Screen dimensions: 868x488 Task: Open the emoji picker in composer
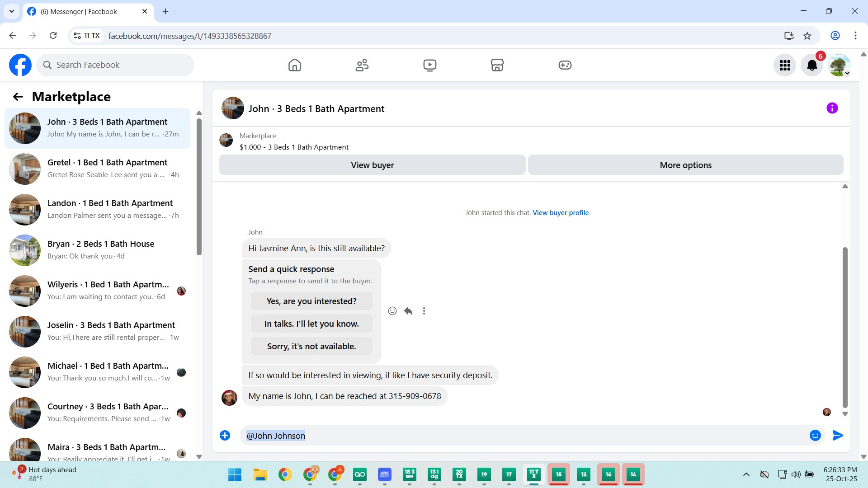coord(815,436)
